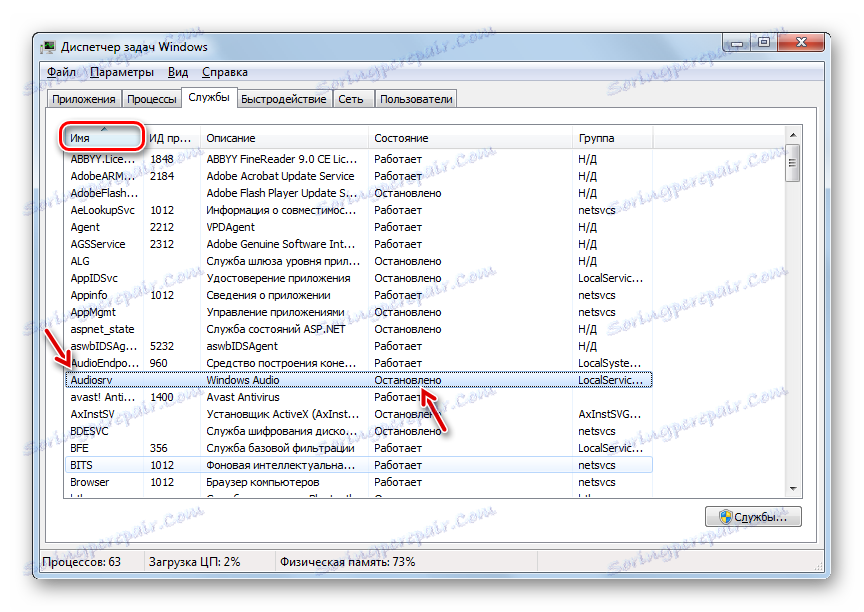Select the aswbIDSAg... service row
This screenshot has width=864, height=612.
point(358,346)
